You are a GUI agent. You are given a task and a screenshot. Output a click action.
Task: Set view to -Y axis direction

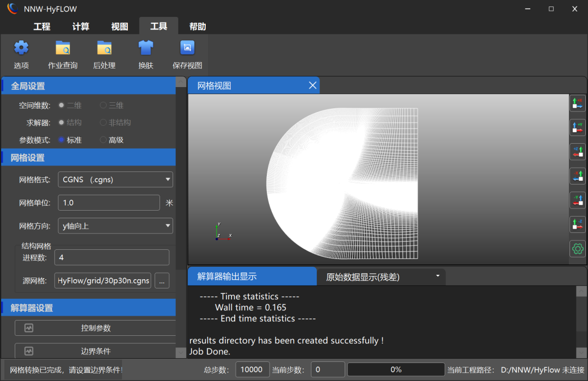pos(577,200)
